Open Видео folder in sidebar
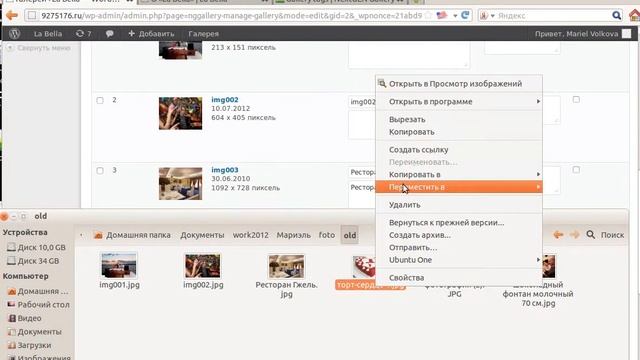 25,318
